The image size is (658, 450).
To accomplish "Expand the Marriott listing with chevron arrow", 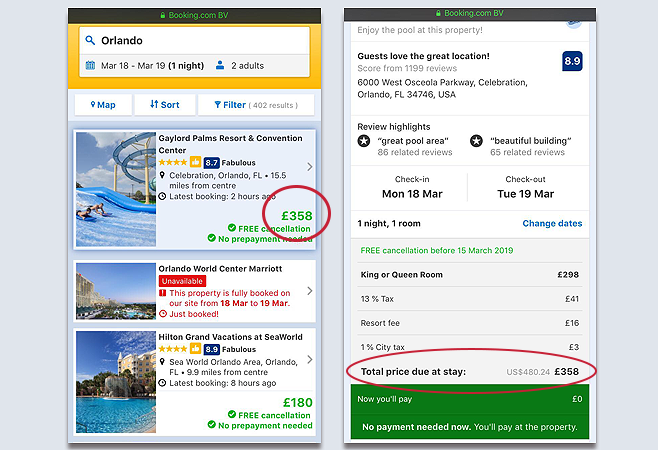I will coord(310,291).
